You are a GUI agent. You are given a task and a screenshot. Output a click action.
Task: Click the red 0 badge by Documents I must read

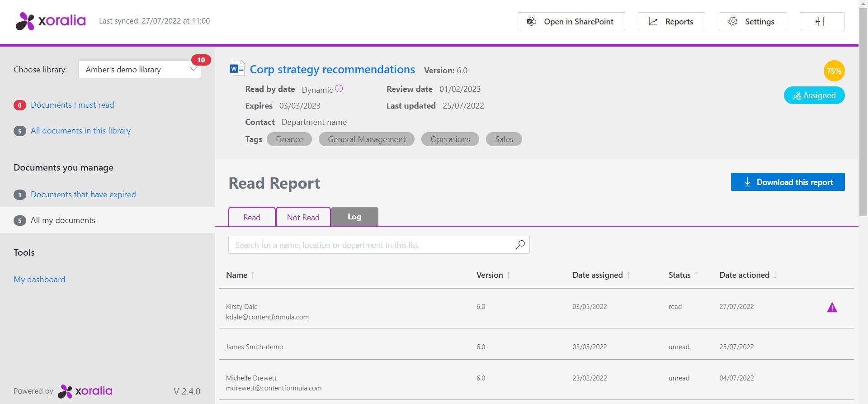19,105
